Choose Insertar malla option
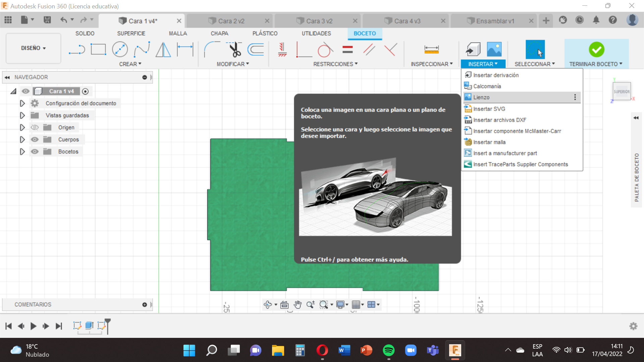644x362 pixels. 522,142
